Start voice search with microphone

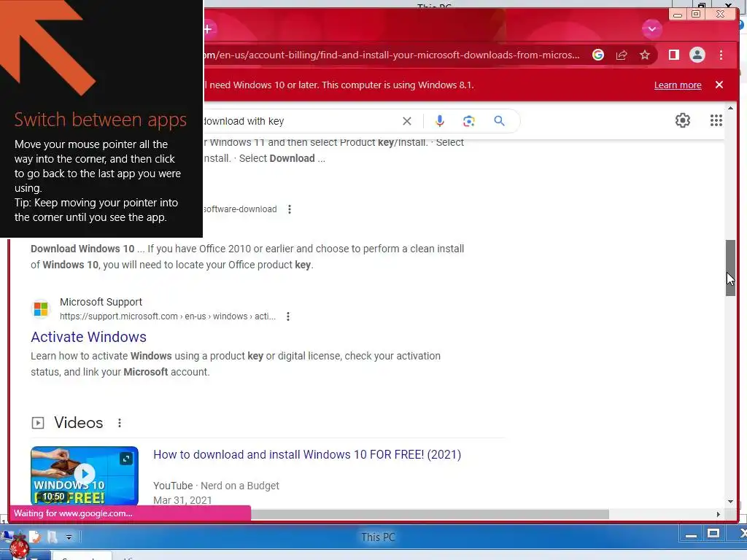click(440, 121)
